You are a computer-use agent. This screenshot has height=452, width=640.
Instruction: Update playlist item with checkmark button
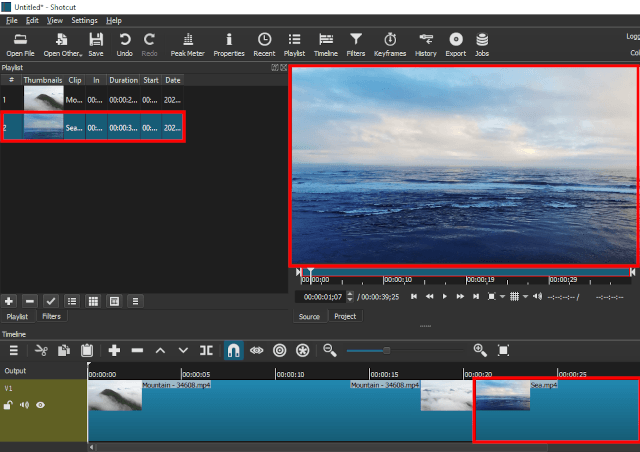point(51,301)
